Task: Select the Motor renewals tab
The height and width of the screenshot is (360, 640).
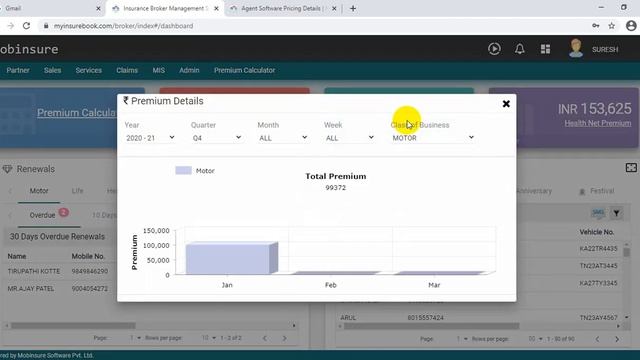Action: [39, 191]
